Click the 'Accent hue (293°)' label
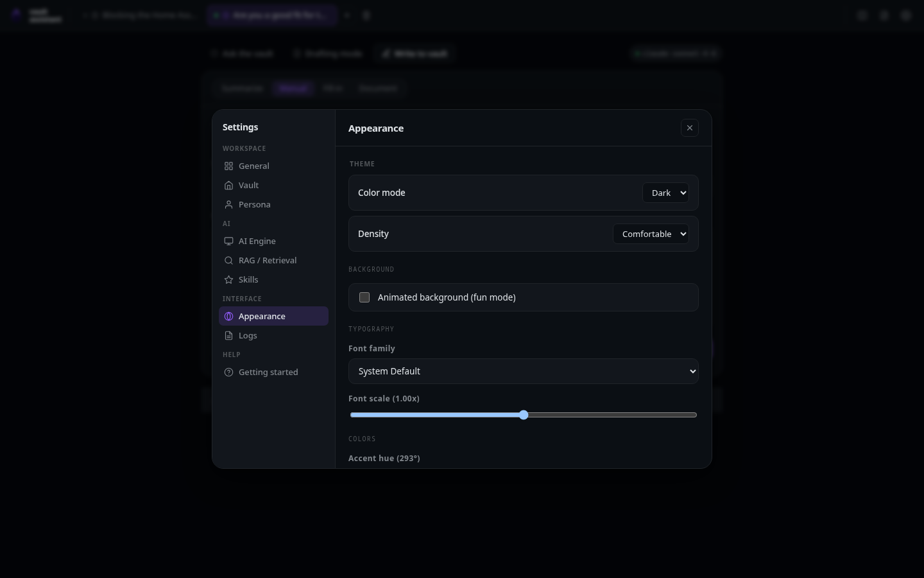 click(384, 458)
